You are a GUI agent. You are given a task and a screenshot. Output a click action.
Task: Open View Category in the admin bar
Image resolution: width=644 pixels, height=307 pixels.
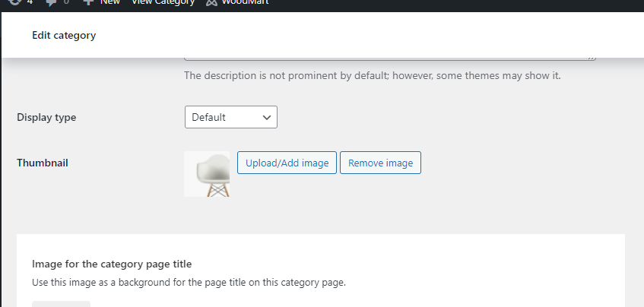pos(163,2)
